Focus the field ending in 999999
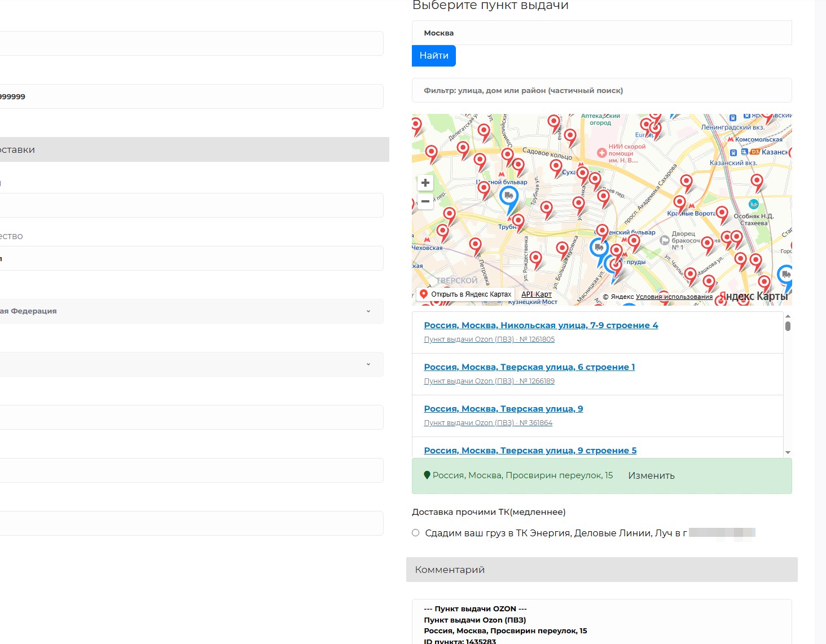The width and height of the screenshot is (826, 644). [191, 96]
